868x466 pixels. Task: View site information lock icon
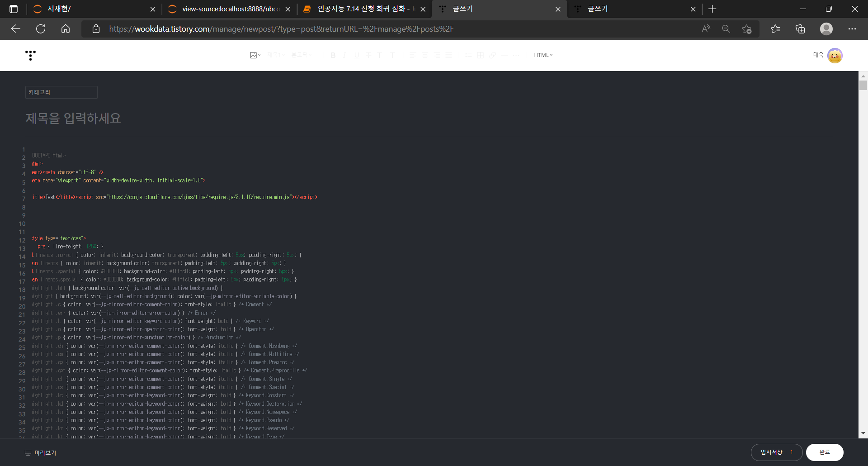tap(96, 29)
